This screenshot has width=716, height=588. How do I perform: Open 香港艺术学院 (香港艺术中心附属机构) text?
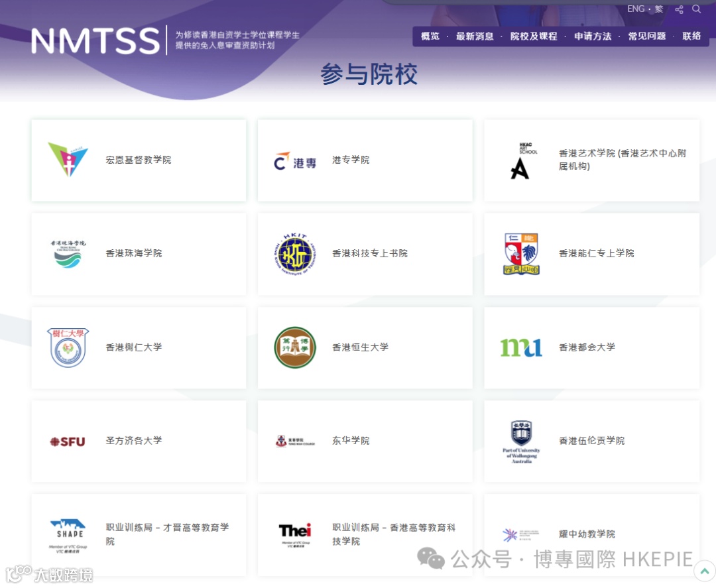pyautogui.click(x=623, y=160)
